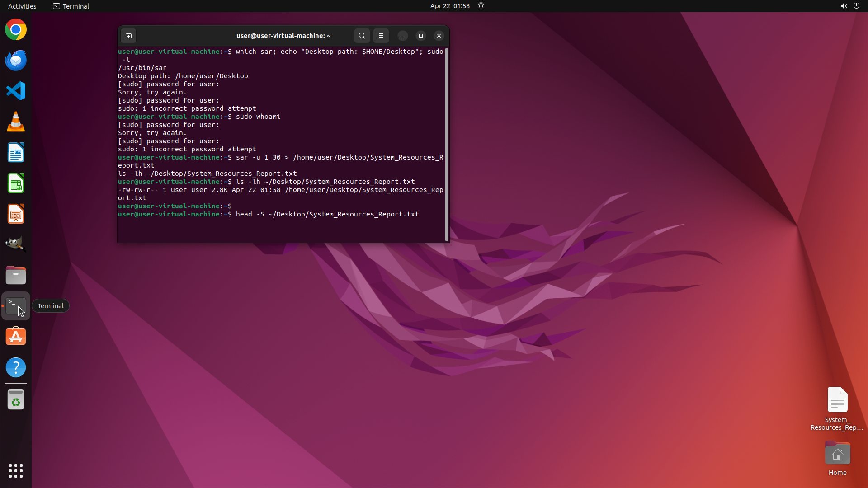Launch Google Chrome from the dock
This screenshot has height=488, width=868.
click(16, 30)
